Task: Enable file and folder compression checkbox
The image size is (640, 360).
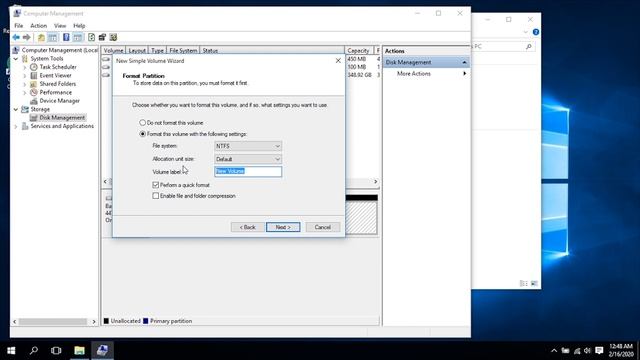Action: (156, 196)
